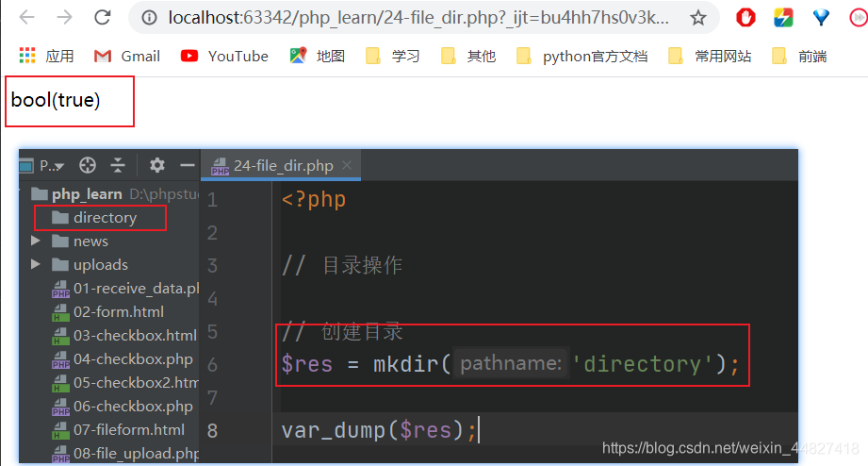Open 01-receive_data file in tree
868x466 pixels.
coord(125,288)
